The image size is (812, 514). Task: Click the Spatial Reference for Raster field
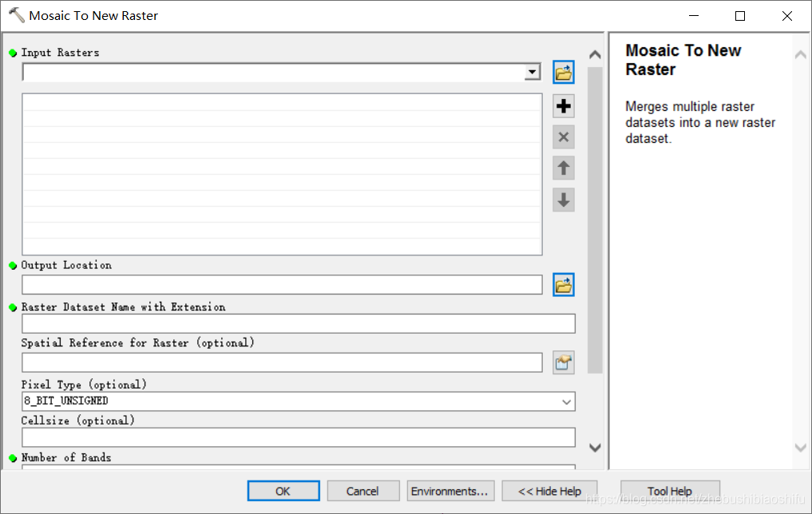tap(282, 362)
